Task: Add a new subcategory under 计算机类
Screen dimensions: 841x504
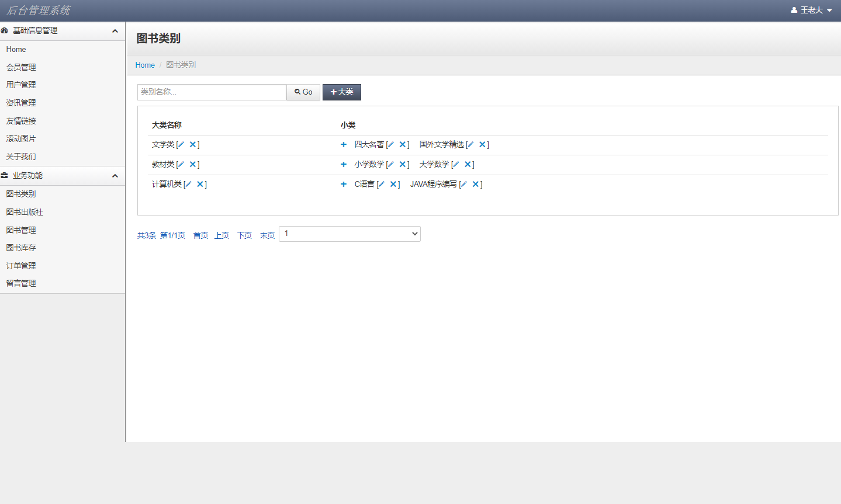Action: [343, 184]
